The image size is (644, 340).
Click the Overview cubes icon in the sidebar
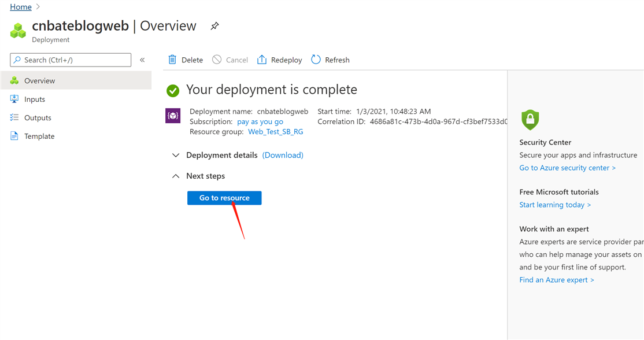tap(14, 80)
